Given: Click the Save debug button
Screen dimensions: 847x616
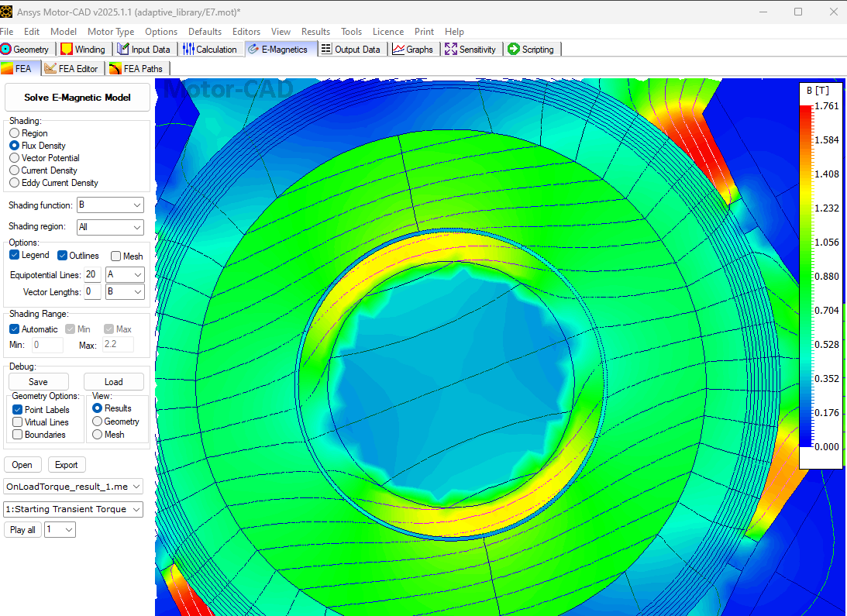Looking at the screenshot, I should pyautogui.click(x=38, y=381).
